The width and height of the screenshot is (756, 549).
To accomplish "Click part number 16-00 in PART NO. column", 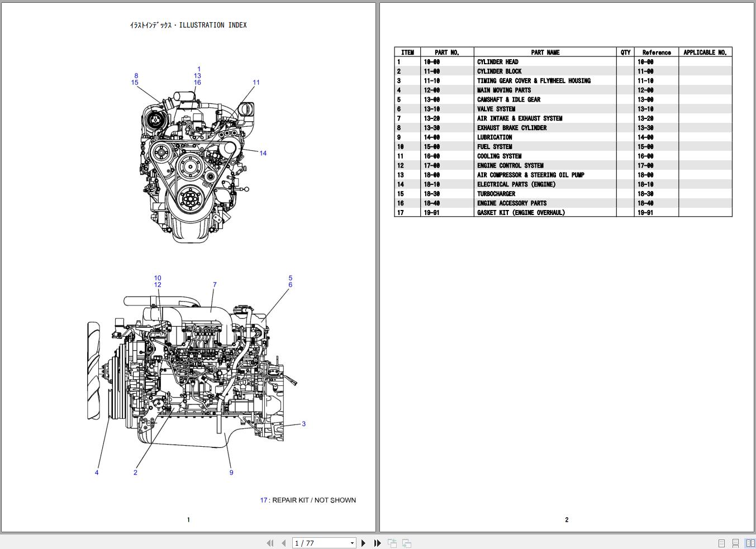I will (x=431, y=156).
